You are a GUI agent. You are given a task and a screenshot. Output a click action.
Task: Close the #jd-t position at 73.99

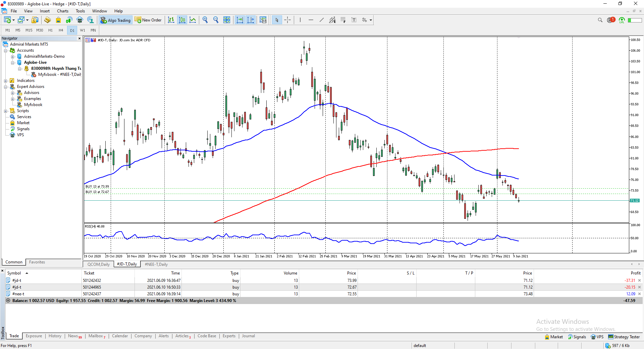click(639, 281)
